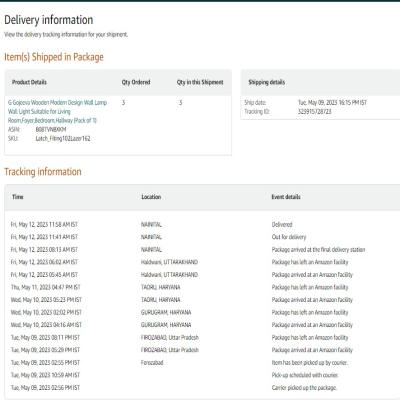The height and width of the screenshot is (400, 400).
Task: Click the Shipping details panel header
Action: click(x=267, y=82)
